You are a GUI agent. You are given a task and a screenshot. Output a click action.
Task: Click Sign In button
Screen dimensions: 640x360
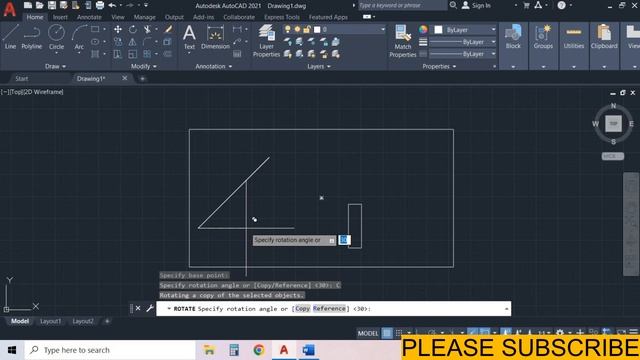coord(476,5)
